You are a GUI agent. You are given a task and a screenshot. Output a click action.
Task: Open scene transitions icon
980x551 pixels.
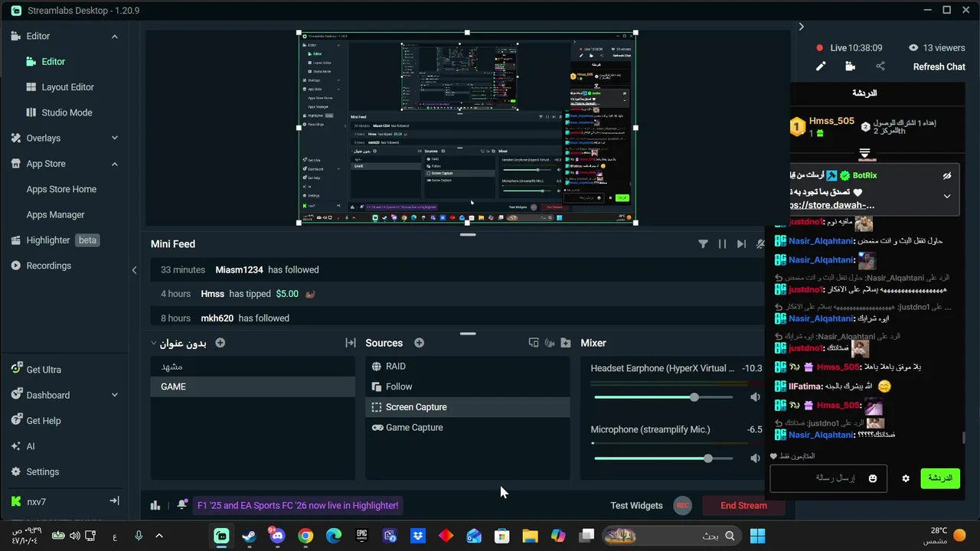coord(351,343)
